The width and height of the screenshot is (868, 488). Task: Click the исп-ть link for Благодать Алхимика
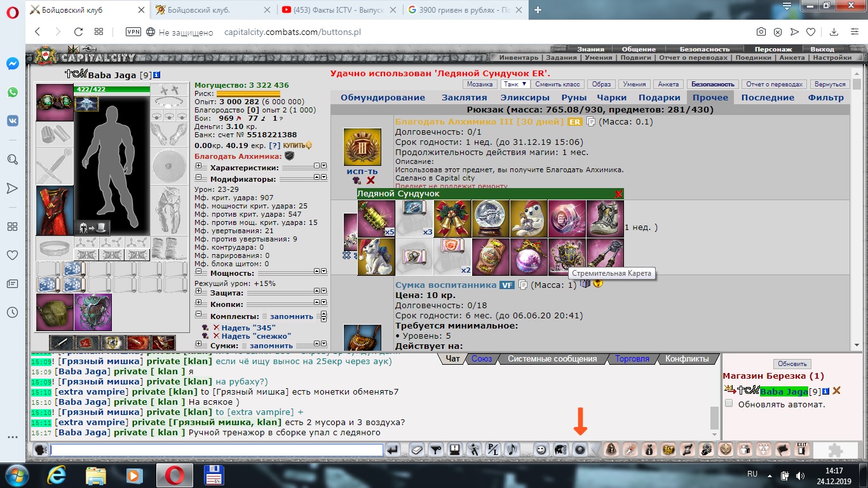point(362,172)
